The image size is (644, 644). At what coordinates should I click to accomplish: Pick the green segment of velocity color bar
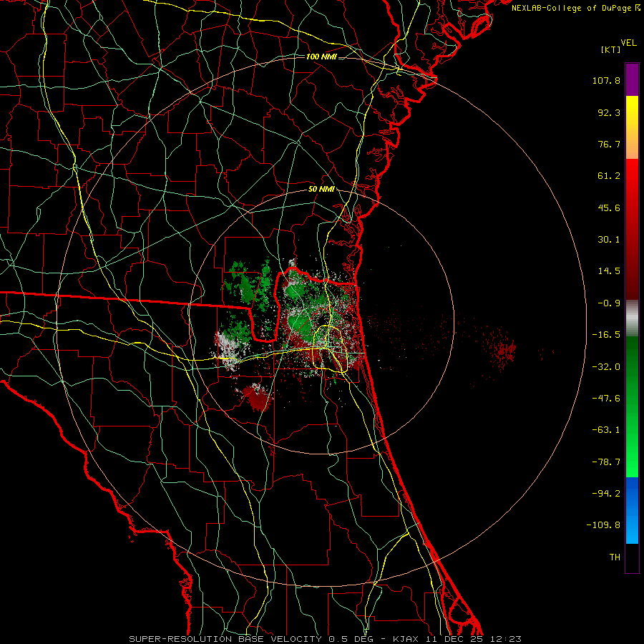point(632,406)
